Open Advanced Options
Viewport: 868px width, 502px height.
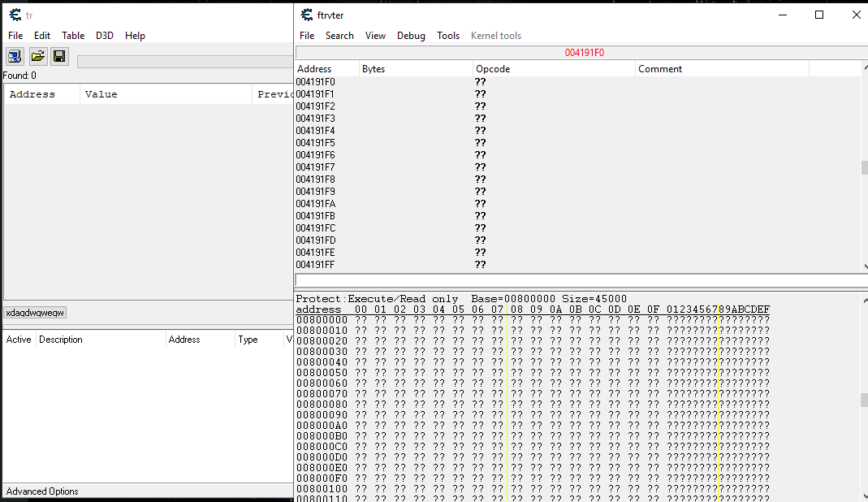point(42,491)
